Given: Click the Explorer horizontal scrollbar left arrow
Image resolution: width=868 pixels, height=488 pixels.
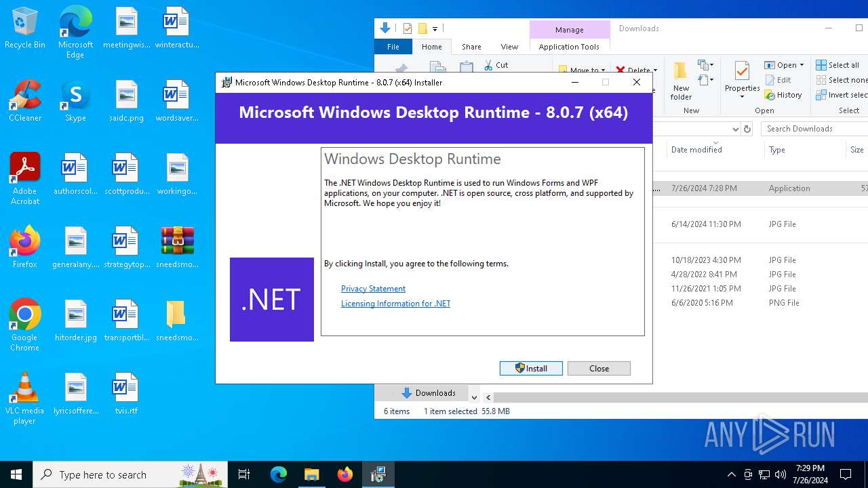Looking at the screenshot, I should [488, 397].
